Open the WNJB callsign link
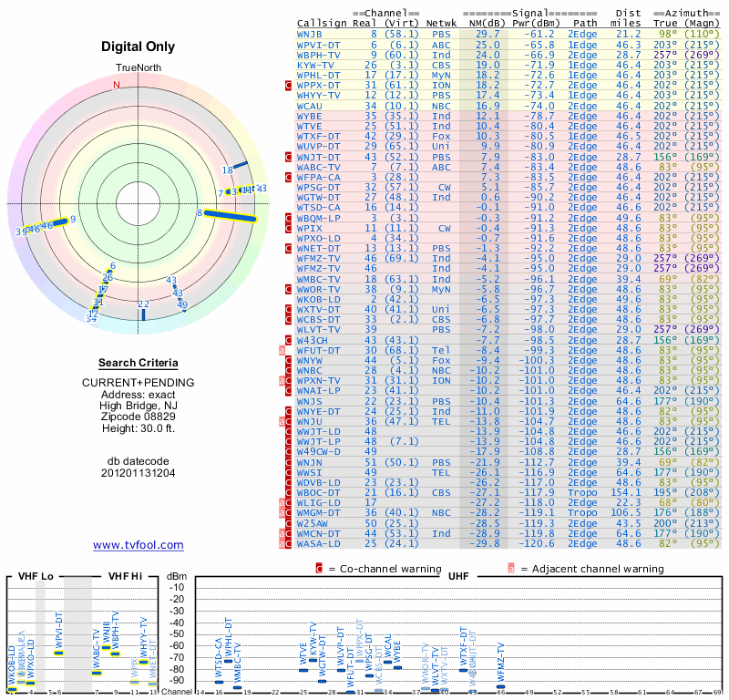This screenshot has height=700, width=729. 313,34
